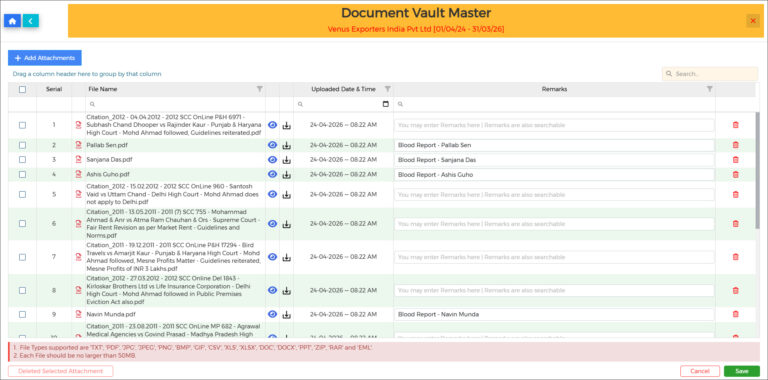Download the Santosh Vaid vs Uttam Chand file
The image size is (768, 380).
287,194
